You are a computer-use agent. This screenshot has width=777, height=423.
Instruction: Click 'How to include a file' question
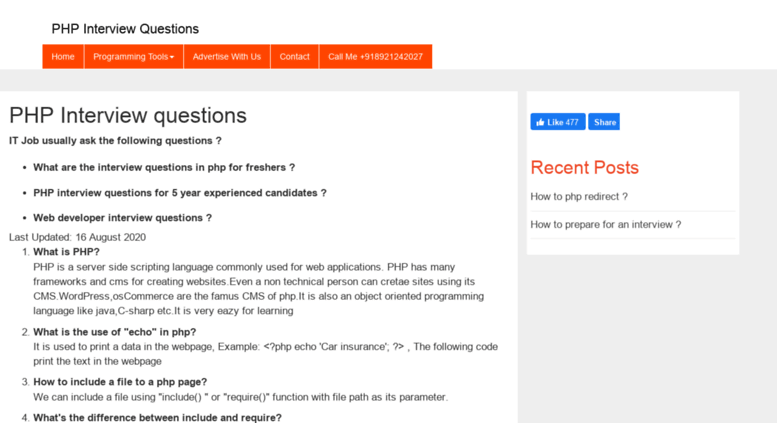(x=120, y=382)
